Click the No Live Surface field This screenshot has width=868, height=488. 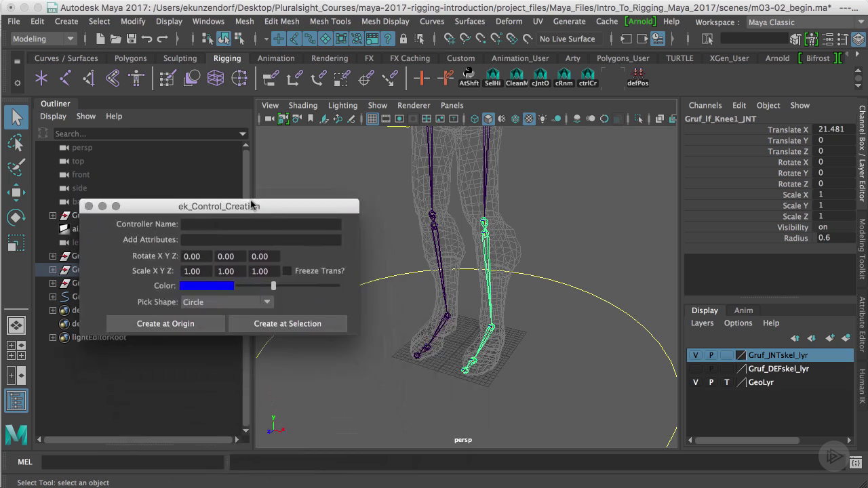(568, 39)
